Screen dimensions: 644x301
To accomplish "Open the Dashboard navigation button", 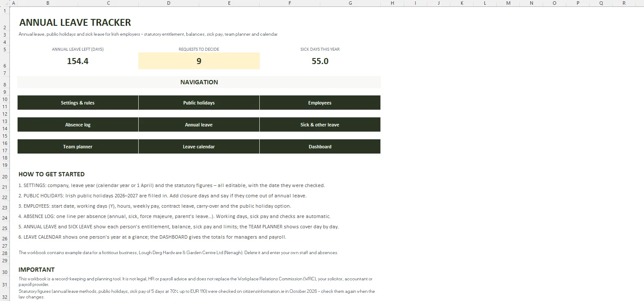I will (x=320, y=147).
